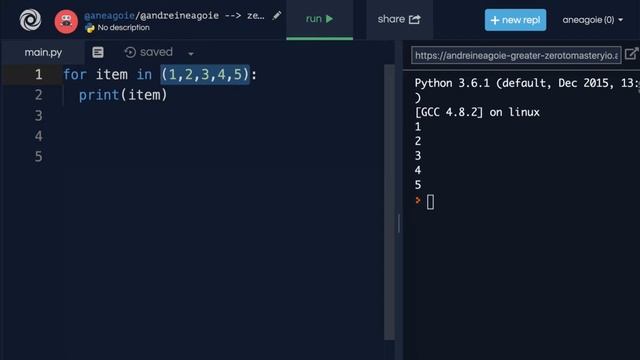Image resolution: width=640 pixels, height=360 pixels.
Task: Click the No description text
Action: click(123, 28)
